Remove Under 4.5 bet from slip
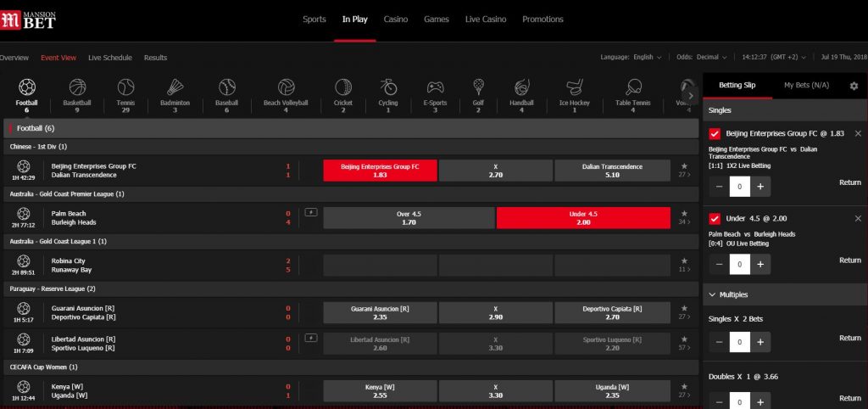This screenshot has width=868, height=409. coord(858,218)
